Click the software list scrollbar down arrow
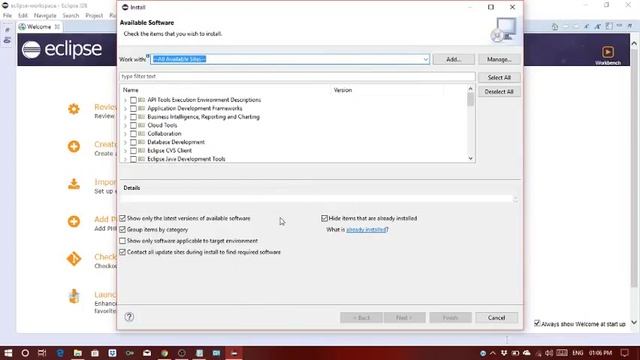Screen dimensions: 640x360 (x=471, y=158)
